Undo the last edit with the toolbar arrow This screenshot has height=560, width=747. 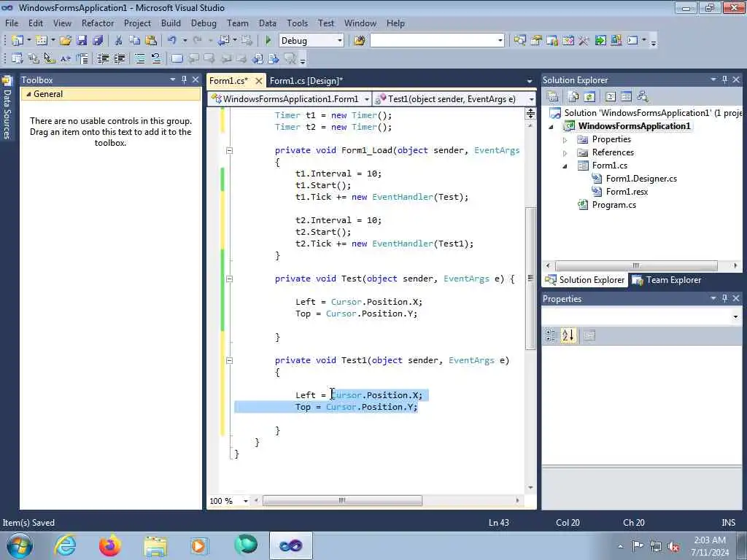click(172, 41)
